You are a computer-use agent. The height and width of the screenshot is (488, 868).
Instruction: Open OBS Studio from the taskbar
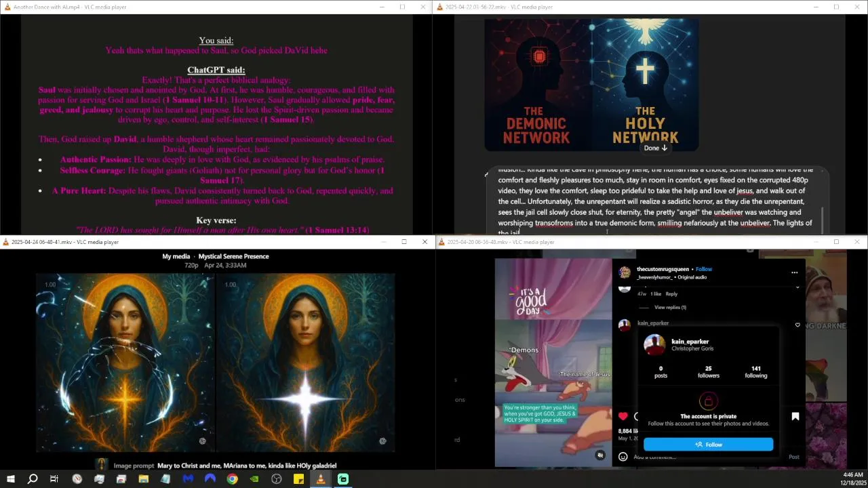tap(277, 479)
